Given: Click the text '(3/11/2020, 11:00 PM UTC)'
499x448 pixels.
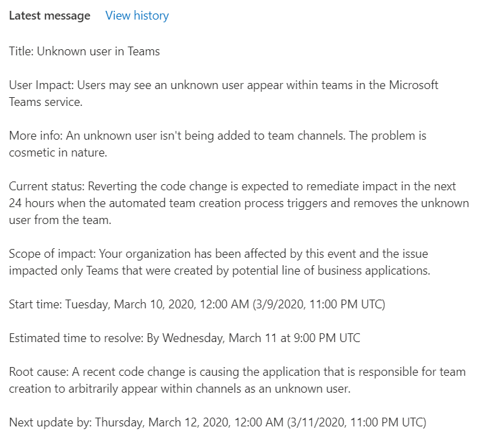Looking at the screenshot, I should (x=357, y=422).
